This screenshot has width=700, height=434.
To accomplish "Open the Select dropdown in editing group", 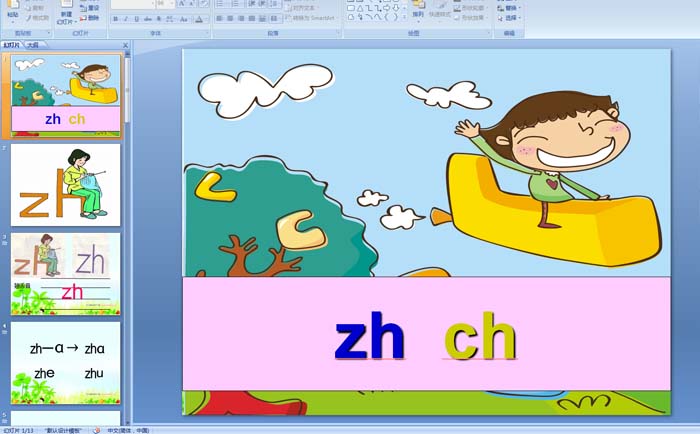I will 511,18.
